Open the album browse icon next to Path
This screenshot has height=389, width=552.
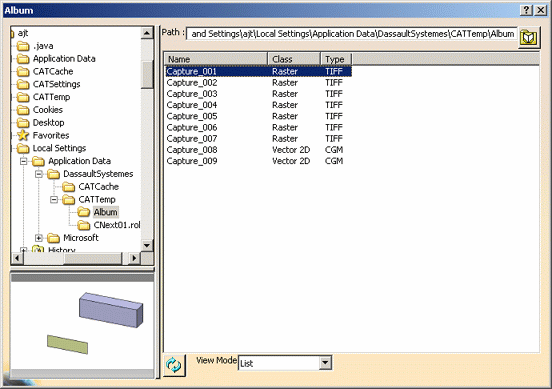tap(528, 37)
